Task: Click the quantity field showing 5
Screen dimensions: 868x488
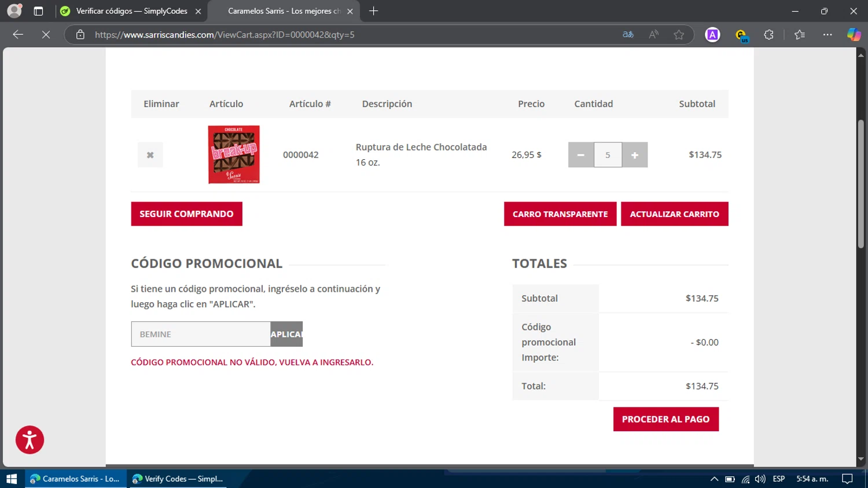Action: tap(608, 155)
